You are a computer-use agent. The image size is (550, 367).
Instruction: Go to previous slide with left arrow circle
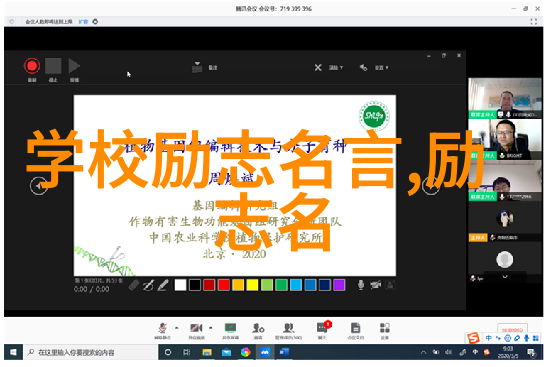[39, 186]
